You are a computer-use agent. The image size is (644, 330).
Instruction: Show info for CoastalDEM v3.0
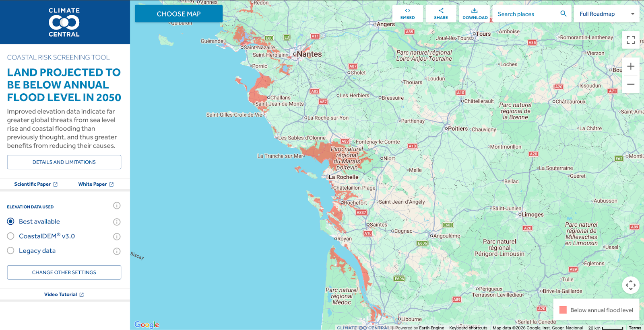(x=117, y=237)
